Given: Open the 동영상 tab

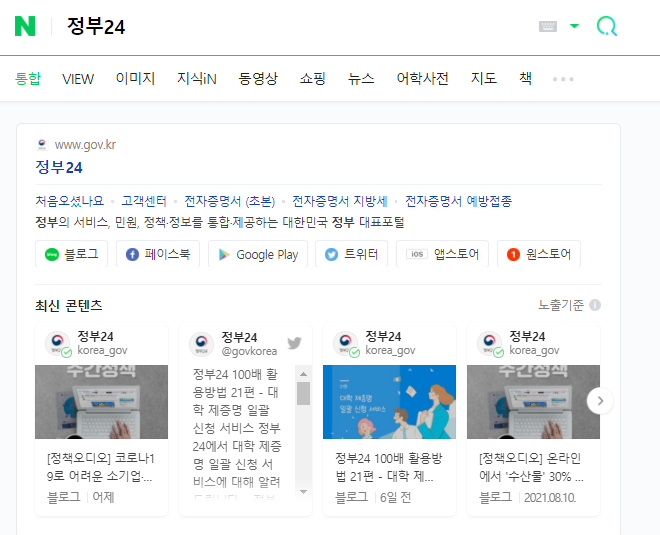Looking at the screenshot, I should tap(258, 79).
